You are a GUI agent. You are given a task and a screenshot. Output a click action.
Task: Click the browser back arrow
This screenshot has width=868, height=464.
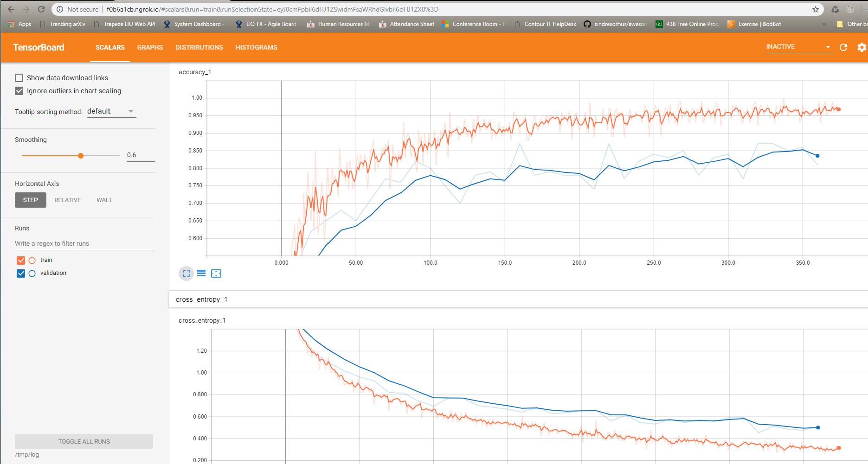(x=11, y=9)
